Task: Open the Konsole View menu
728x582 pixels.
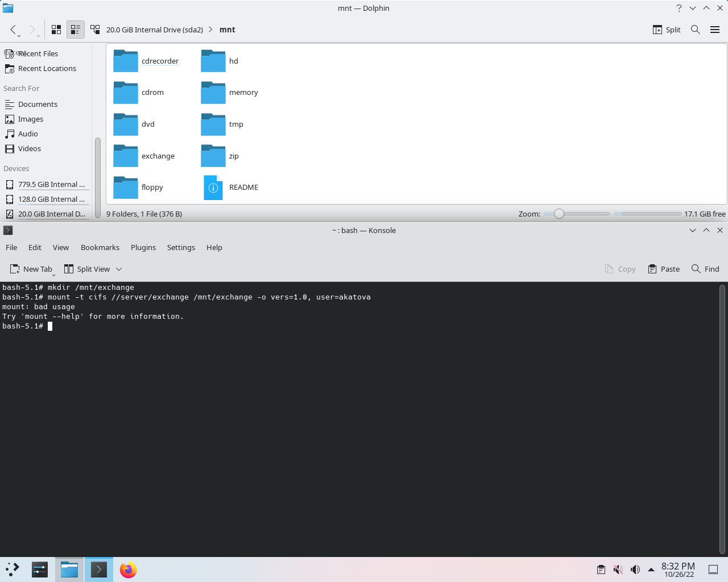Action: pyautogui.click(x=61, y=247)
